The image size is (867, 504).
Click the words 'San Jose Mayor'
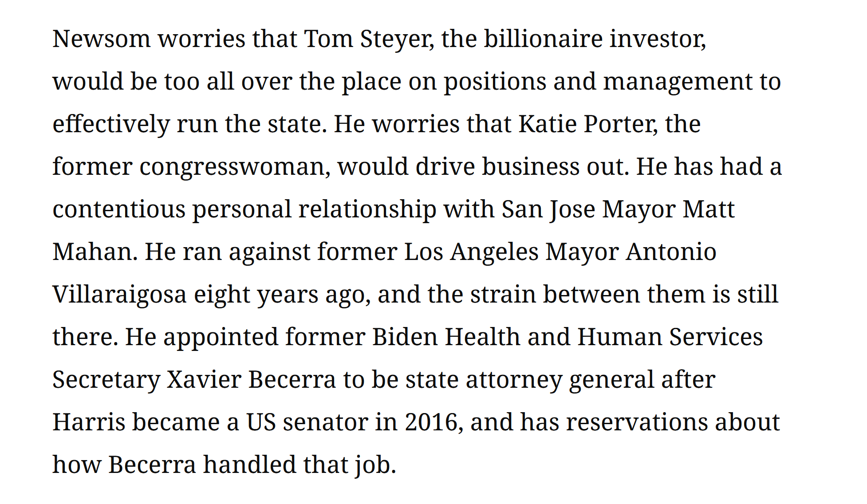click(588, 210)
